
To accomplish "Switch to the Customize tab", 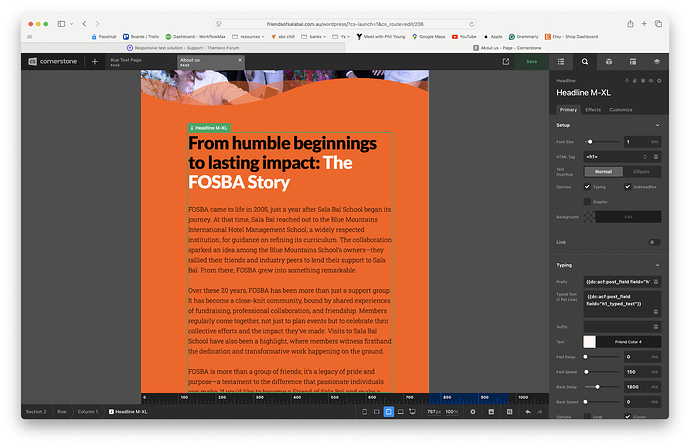I will (620, 110).
